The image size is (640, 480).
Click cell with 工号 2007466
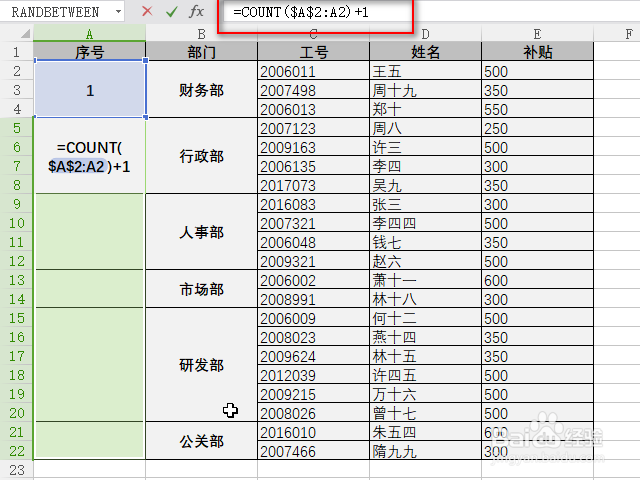313,451
